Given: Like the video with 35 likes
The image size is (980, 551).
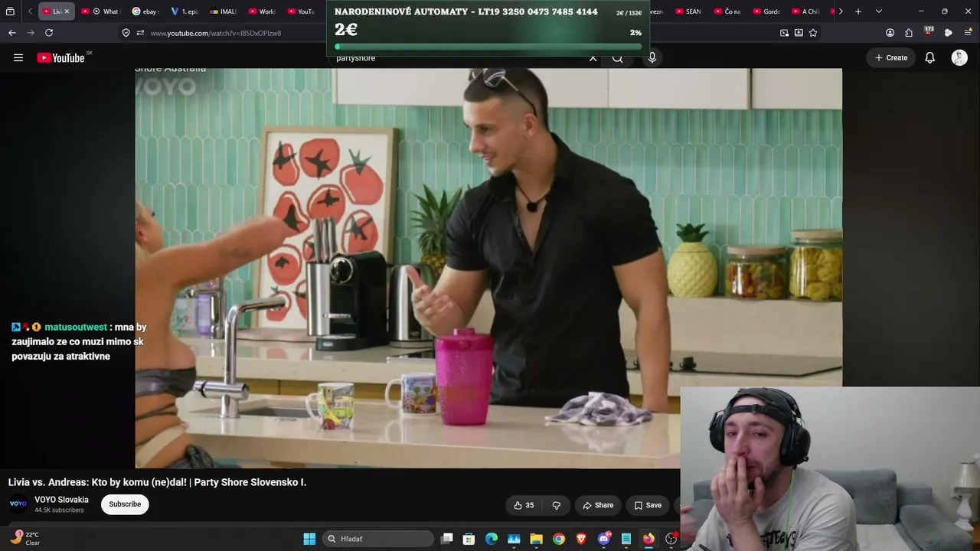Looking at the screenshot, I should 524,505.
